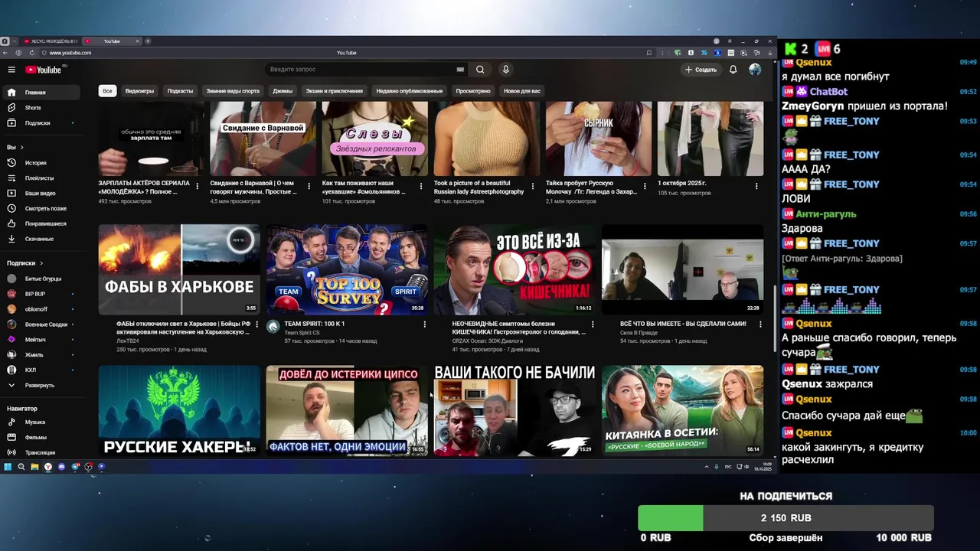Select the Просмотрено filter chip

pos(473,91)
